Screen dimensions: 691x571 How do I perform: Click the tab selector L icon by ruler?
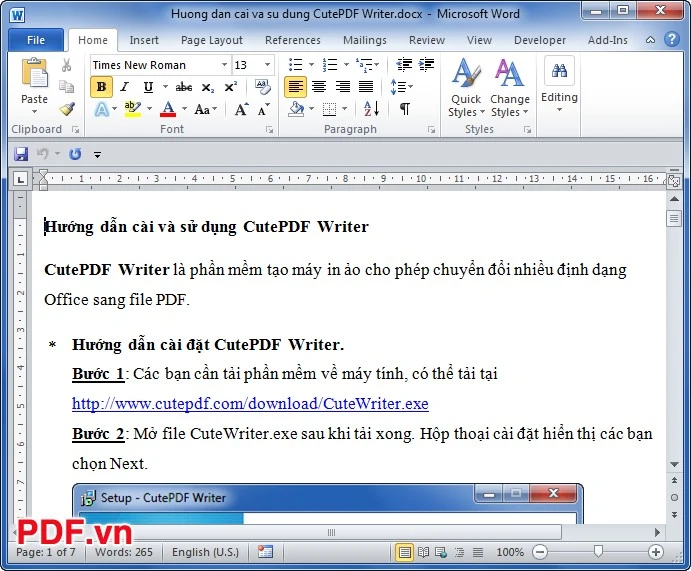[21, 179]
